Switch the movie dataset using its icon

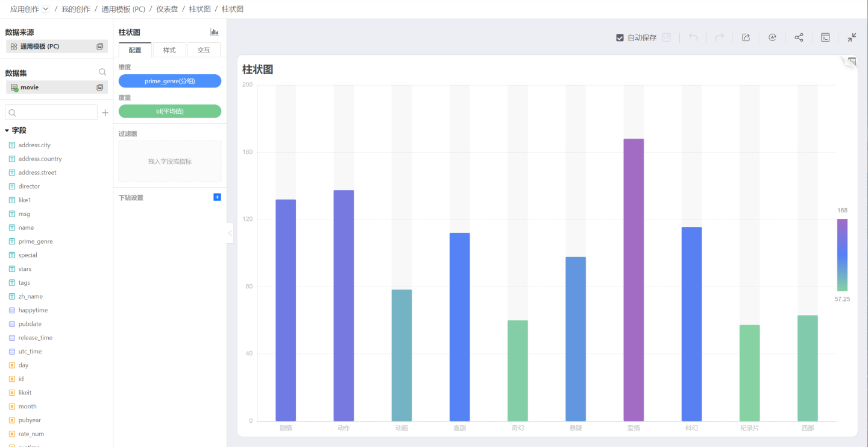[100, 87]
